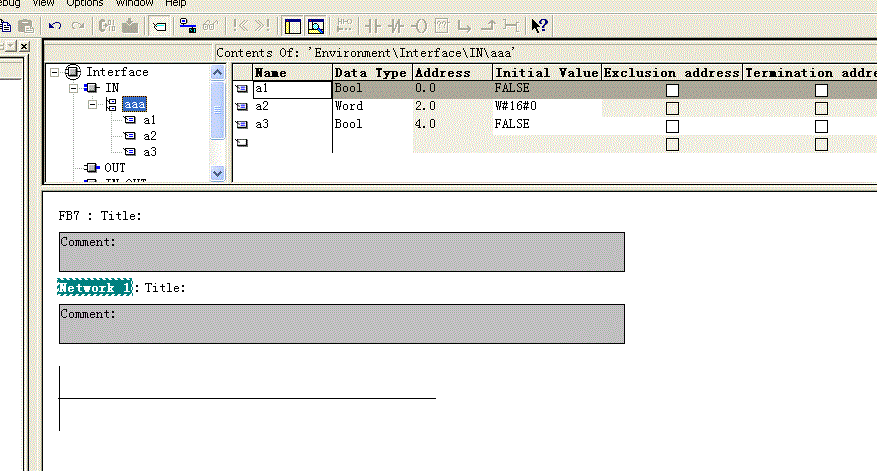This screenshot has height=471, width=877.
Task: Open the Options menu
Action: (x=84, y=3)
